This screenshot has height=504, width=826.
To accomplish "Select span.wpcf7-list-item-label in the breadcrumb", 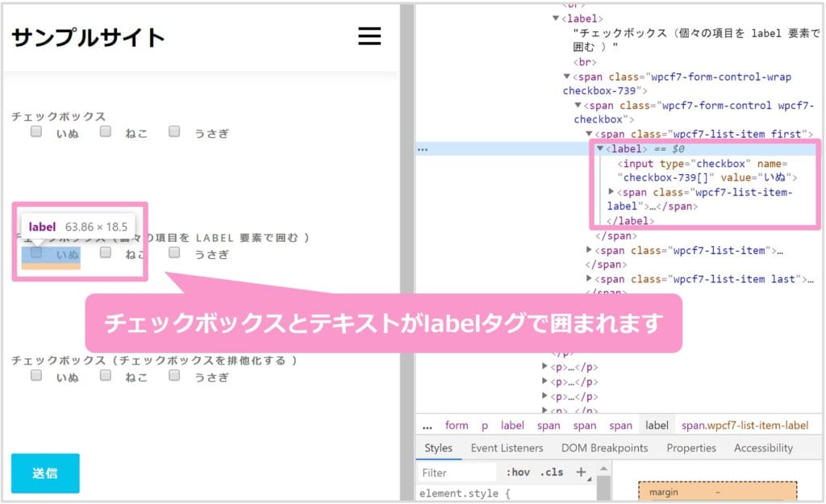I will [x=745, y=426].
